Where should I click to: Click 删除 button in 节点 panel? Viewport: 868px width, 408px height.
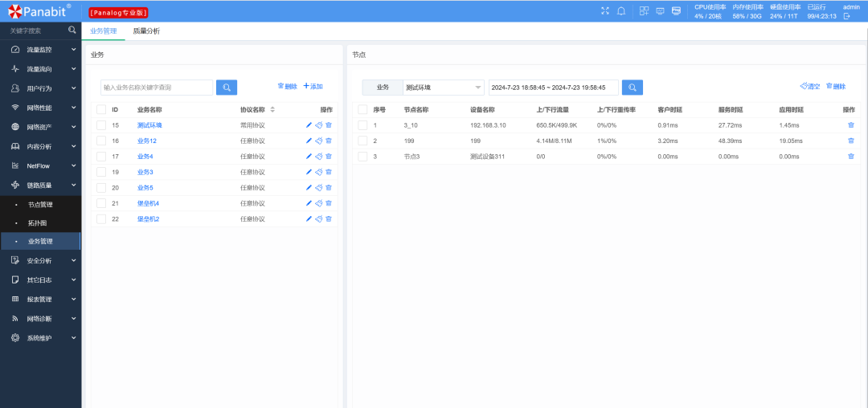836,86
